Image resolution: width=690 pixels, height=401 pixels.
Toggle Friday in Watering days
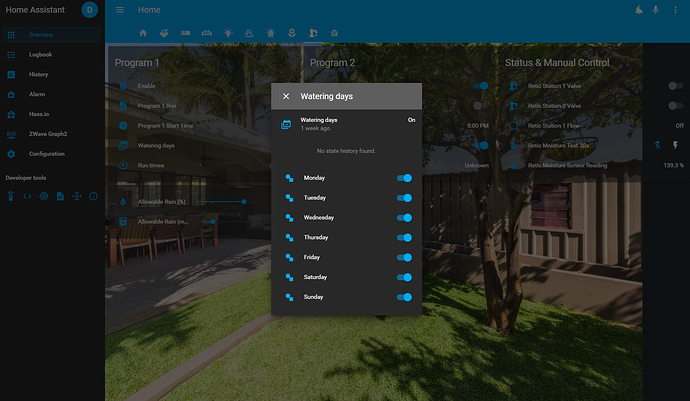click(404, 257)
